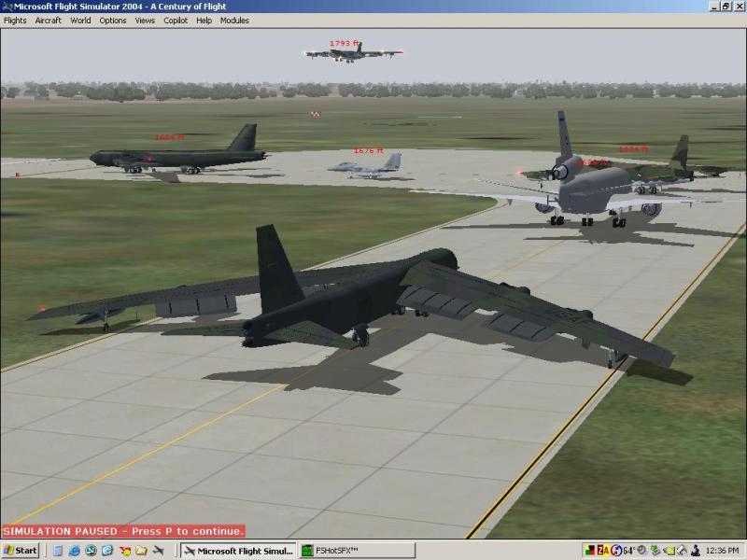Minimize the Flight Simulator window

point(714,7)
